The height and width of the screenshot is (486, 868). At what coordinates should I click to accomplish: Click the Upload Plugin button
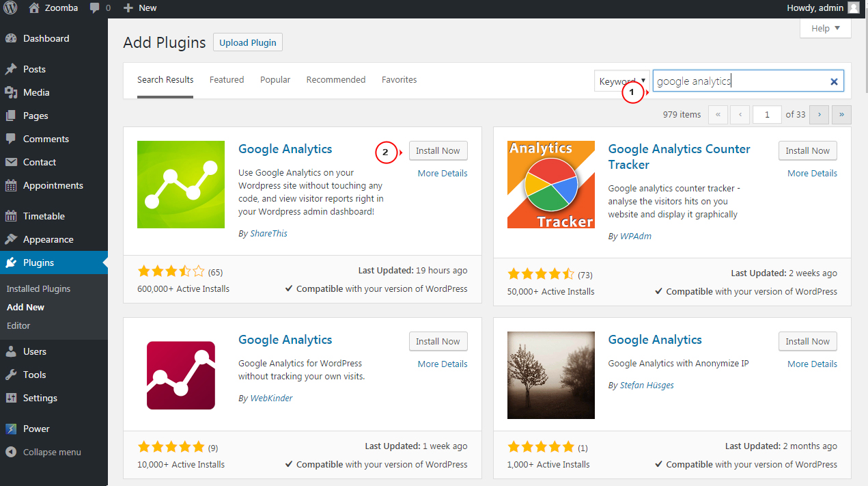pos(248,42)
